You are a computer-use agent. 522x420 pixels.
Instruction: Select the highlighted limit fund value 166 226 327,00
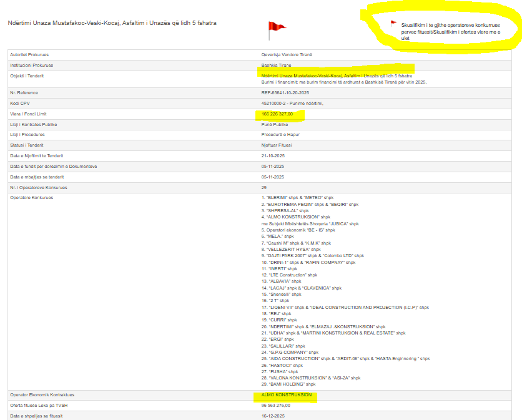click(277, 114)
